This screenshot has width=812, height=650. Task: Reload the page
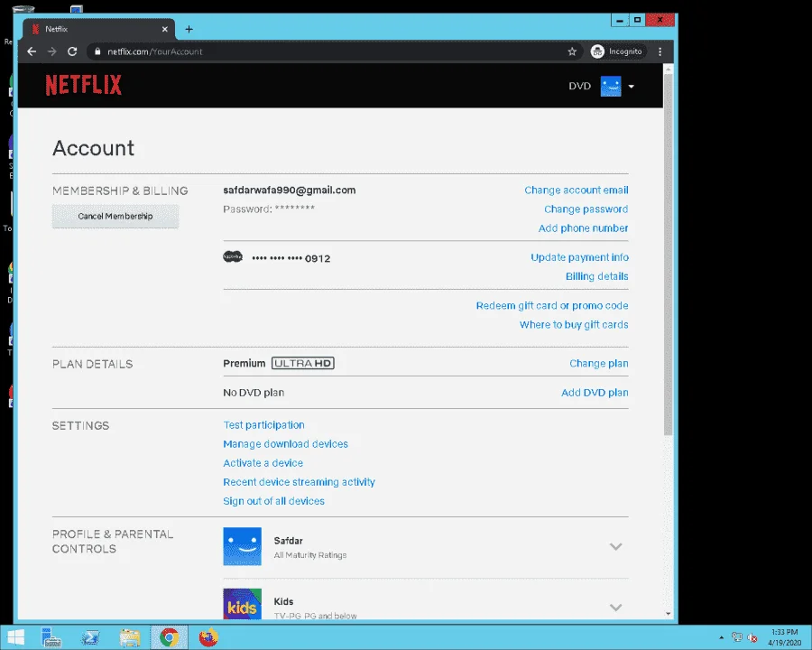72,51
